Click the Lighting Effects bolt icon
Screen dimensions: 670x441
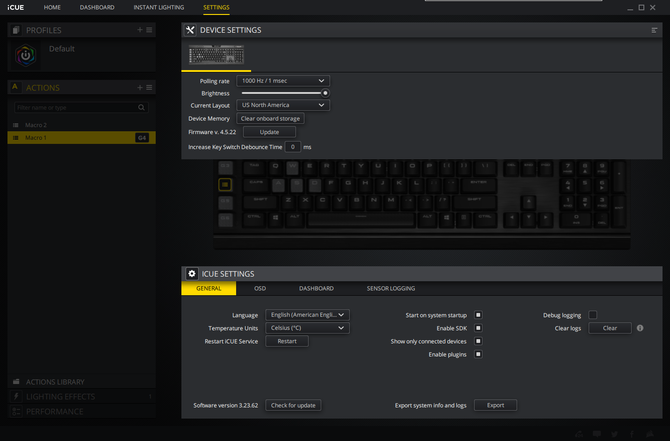(16, 397)
